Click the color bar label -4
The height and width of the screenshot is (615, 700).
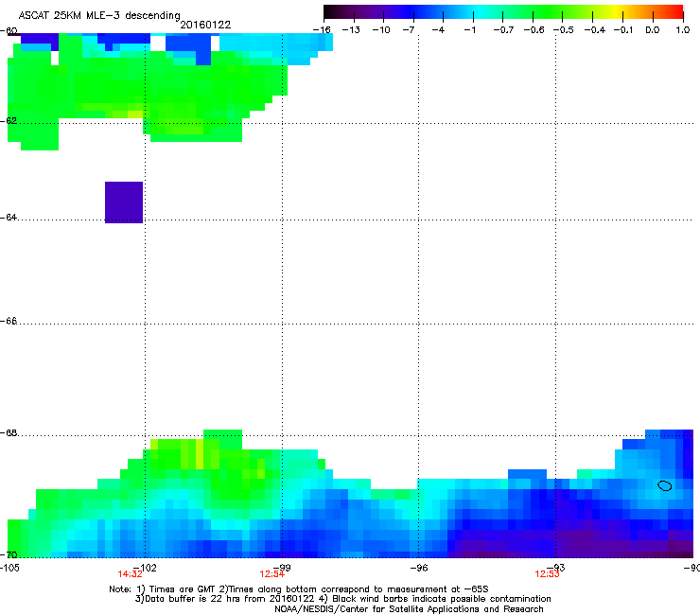click(438, 30)
